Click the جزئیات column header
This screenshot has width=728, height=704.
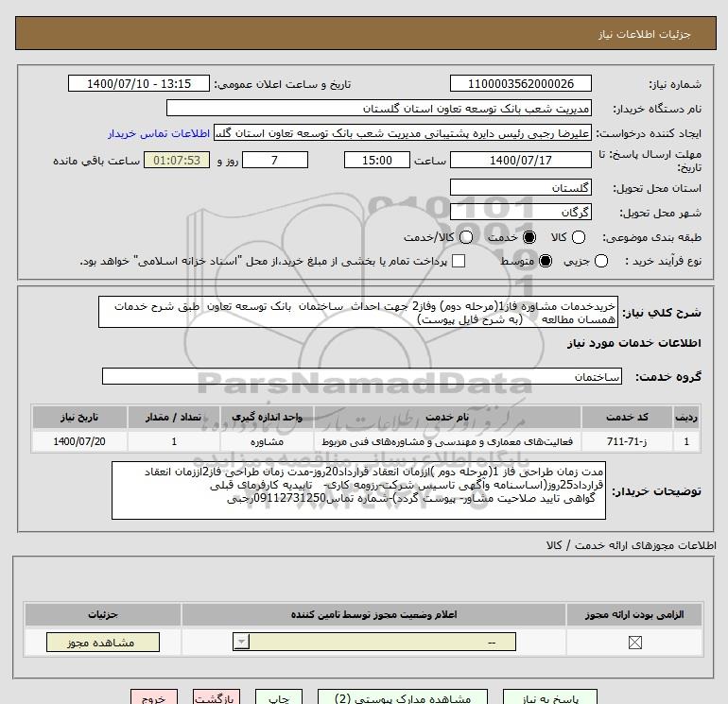click(103, 614)
